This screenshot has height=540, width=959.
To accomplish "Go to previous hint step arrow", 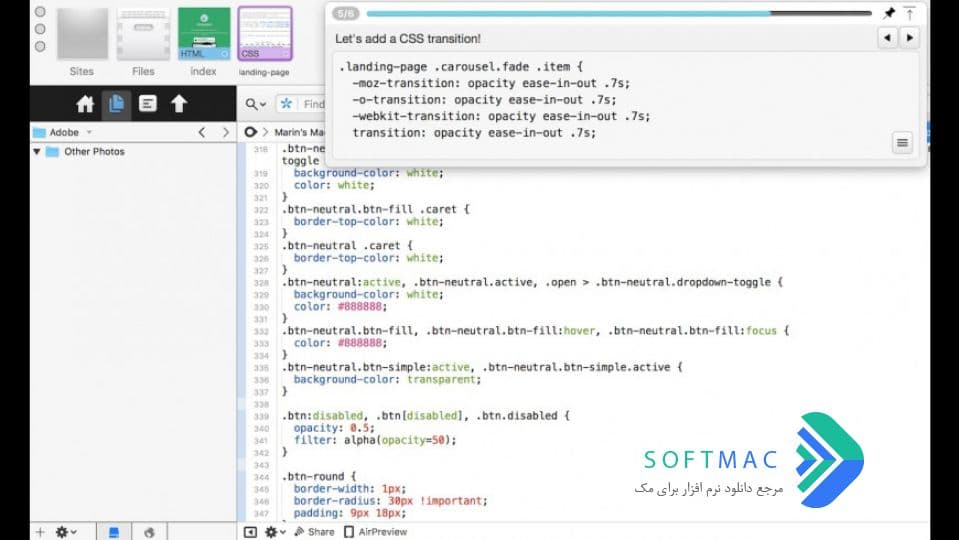I will [x=887, y=38].
